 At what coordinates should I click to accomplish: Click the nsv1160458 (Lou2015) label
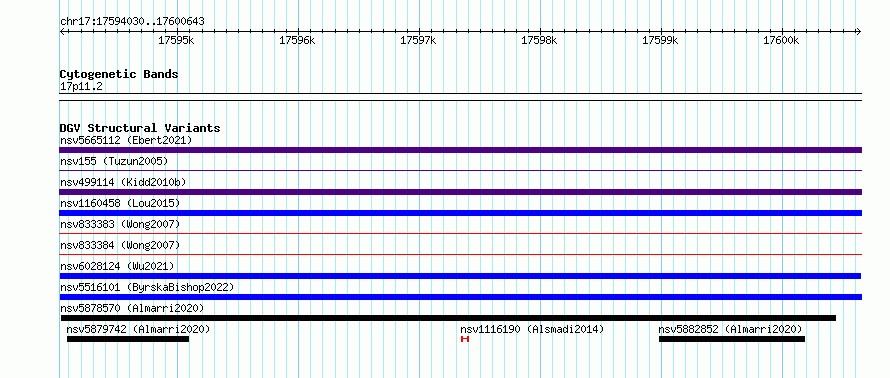(x=120, y=203)
